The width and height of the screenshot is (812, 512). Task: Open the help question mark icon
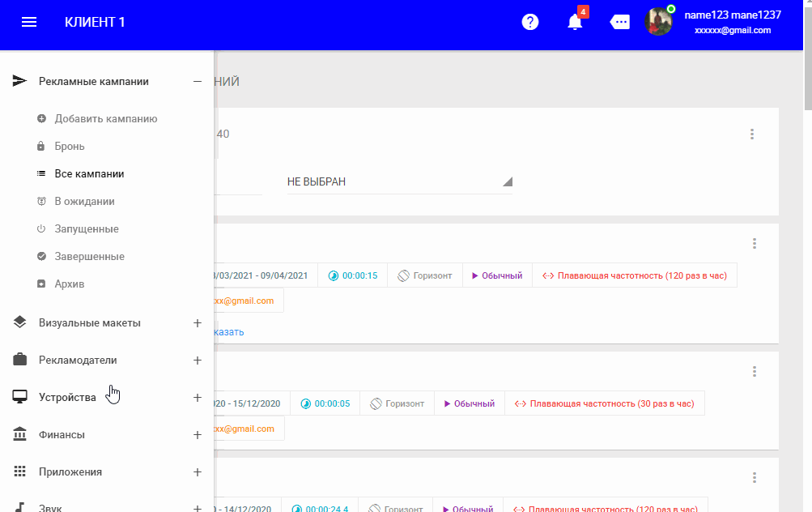(x=530, y=22)
